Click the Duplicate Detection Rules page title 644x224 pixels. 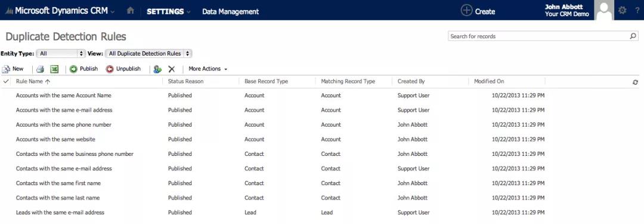pos(66,36)
